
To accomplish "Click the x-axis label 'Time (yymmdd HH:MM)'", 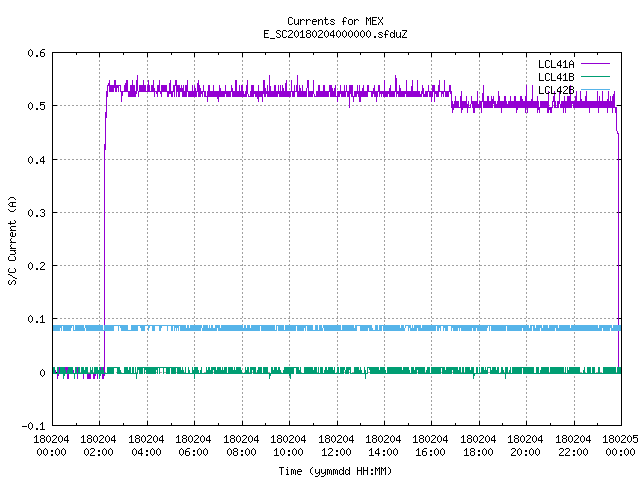I will pyautogui.click(x=335, y=471).
